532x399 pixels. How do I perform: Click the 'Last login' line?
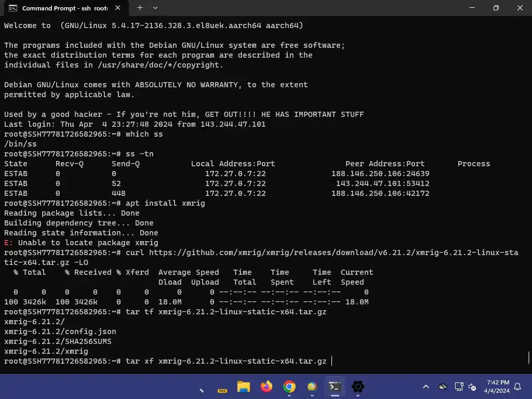point(135,124)
